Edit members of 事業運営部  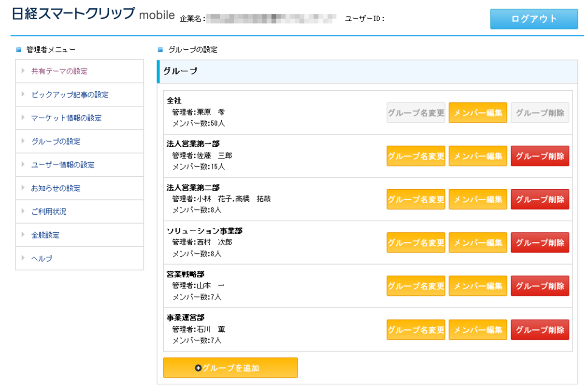(x=478, y=330)
